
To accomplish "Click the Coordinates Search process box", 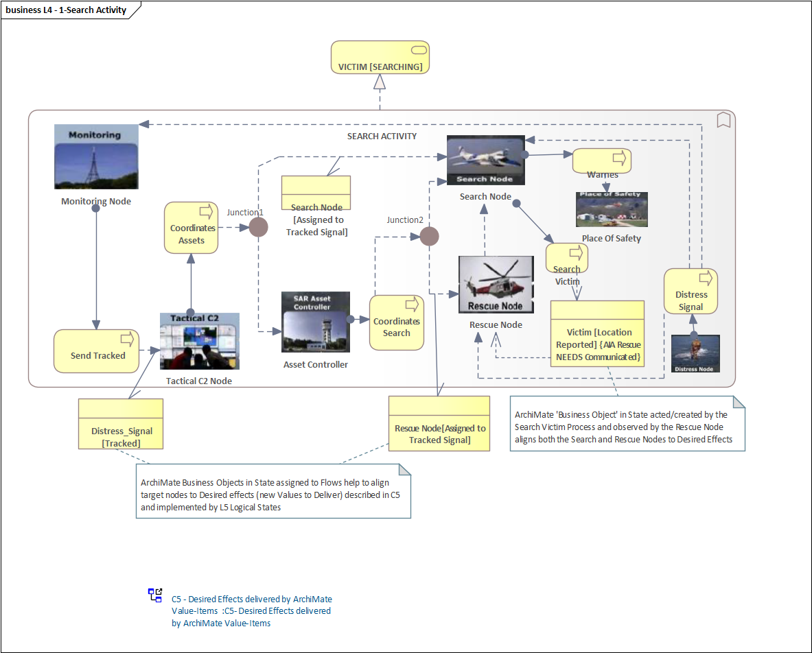I will coord(396,322).
